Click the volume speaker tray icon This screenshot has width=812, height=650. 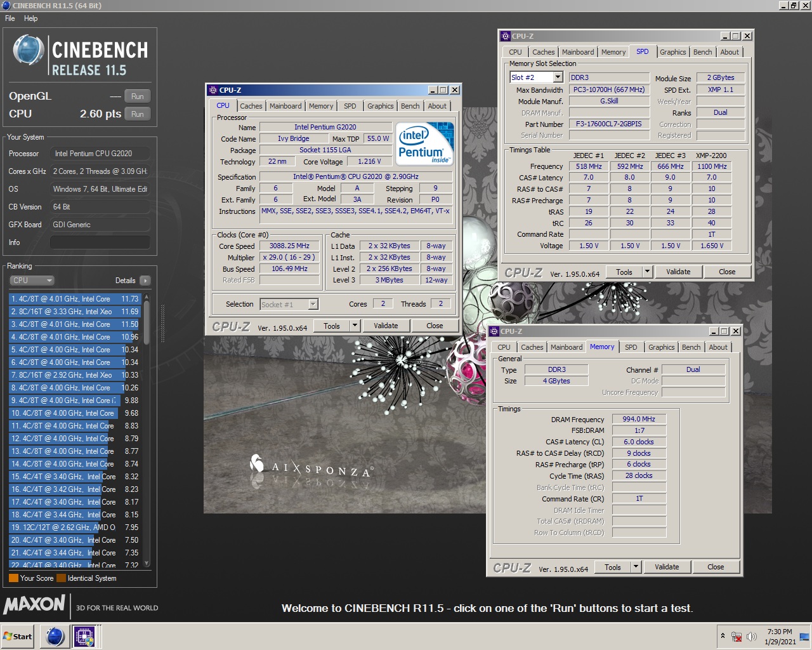coord(752,637)
